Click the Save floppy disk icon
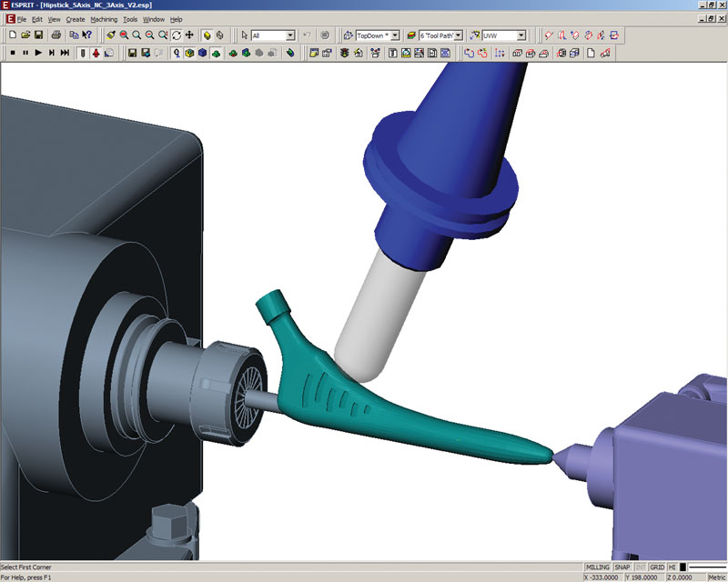The height and width of the screenshot is (582, 728). point(39,35)
